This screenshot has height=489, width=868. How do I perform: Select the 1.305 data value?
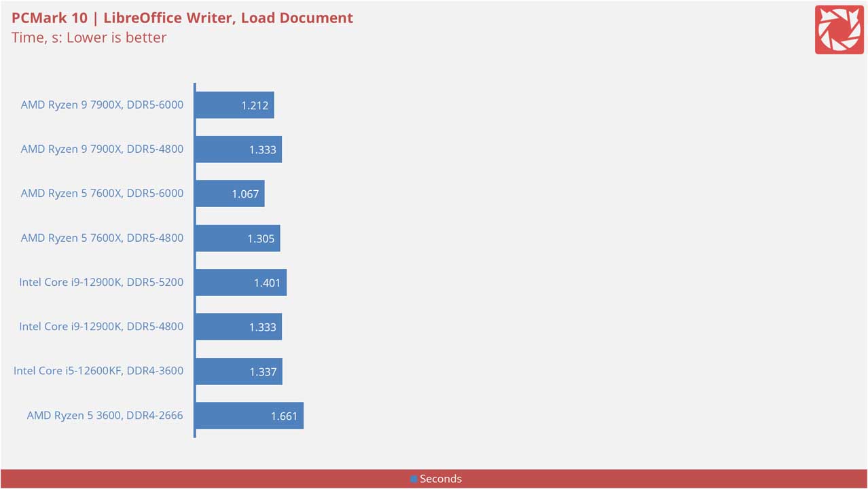click(x=261, y=238)
